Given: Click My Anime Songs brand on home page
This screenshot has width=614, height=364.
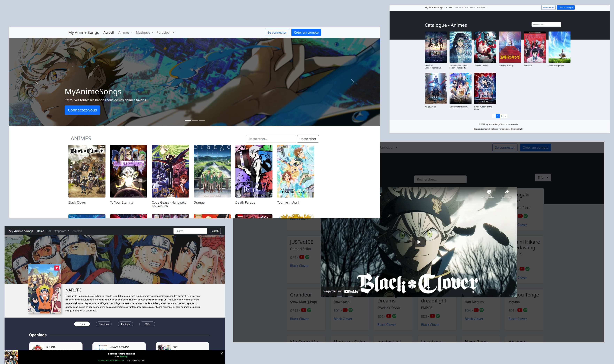Looking at the screenshot, I should point(83,32).
